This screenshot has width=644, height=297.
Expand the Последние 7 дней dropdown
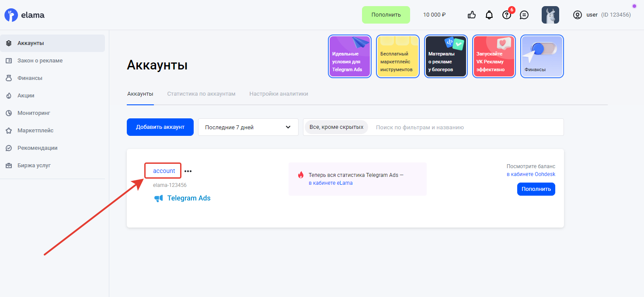(248, 127)
